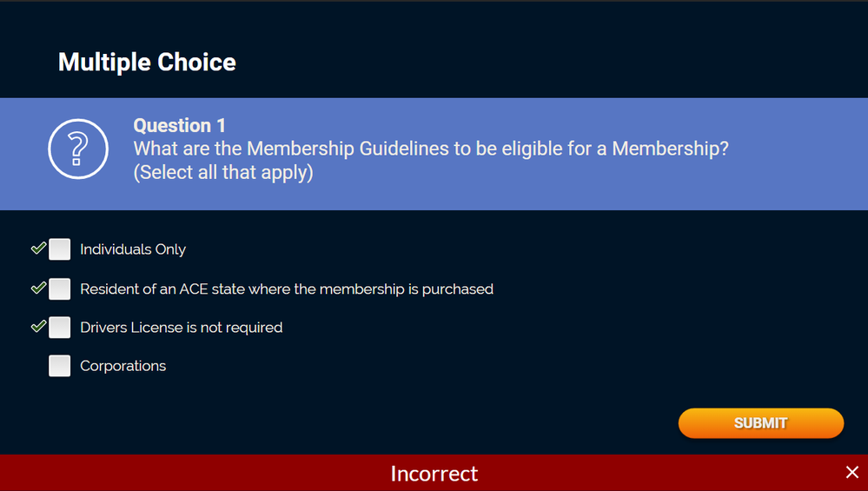Click the Multiple Choice heading

tap(147, 63)
